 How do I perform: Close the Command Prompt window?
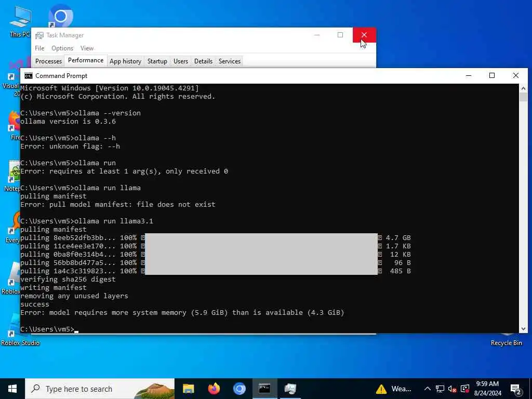point(516,76)
